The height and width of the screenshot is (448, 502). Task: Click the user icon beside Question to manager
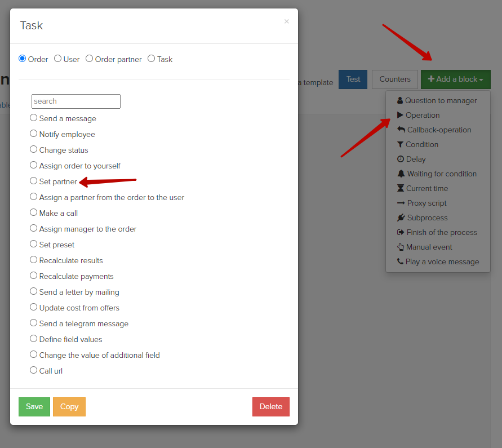click(400, 100)
